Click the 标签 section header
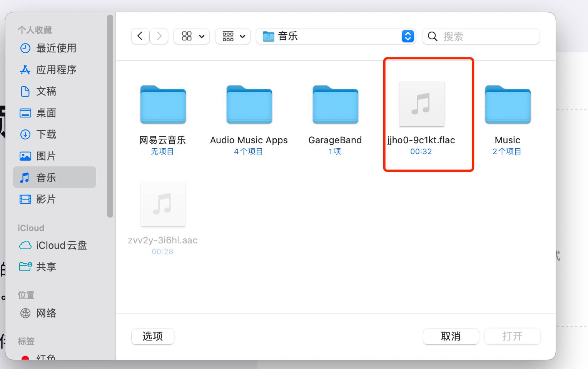The height and width of the screenshot is (369, 588). pos(26,341)
